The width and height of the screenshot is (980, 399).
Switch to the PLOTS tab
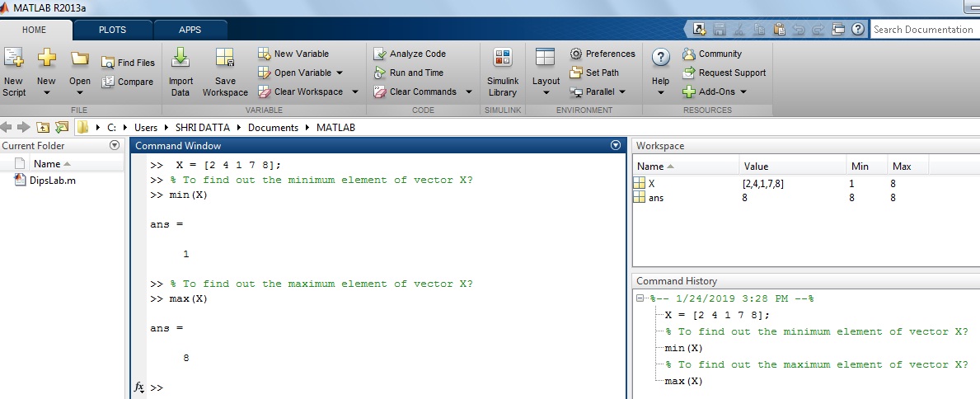tap(112, 30)
